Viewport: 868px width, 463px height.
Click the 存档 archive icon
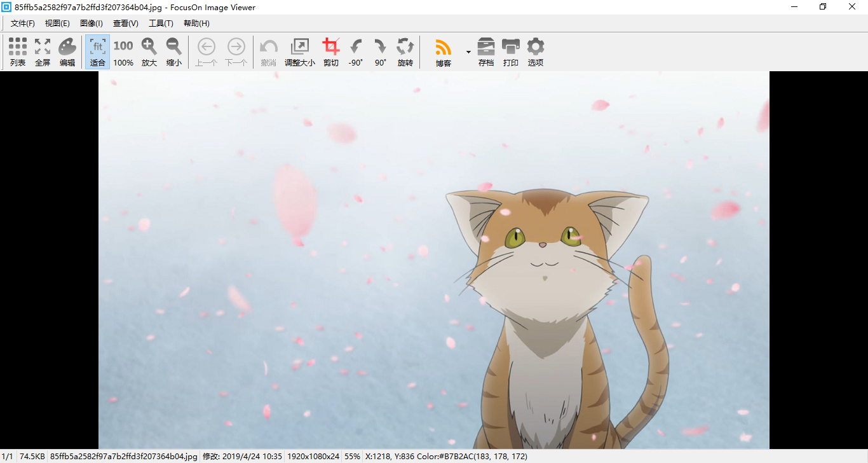coord(486,52)
